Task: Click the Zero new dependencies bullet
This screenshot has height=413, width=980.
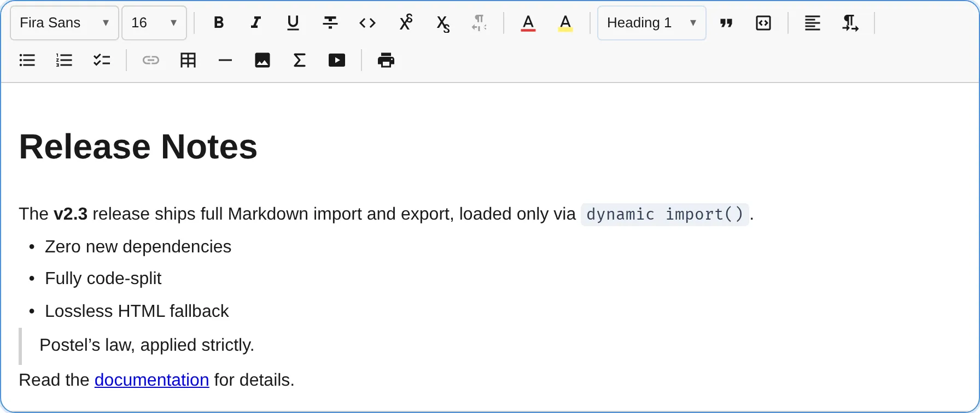Action: 138,246
